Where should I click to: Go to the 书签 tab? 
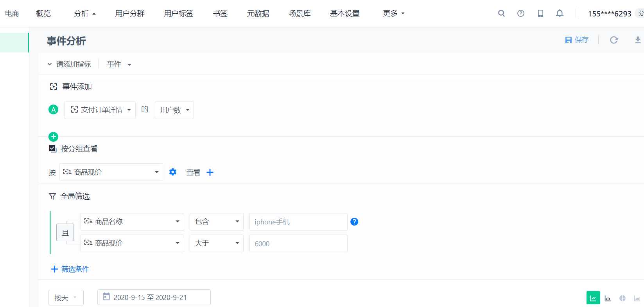(220, 13)
